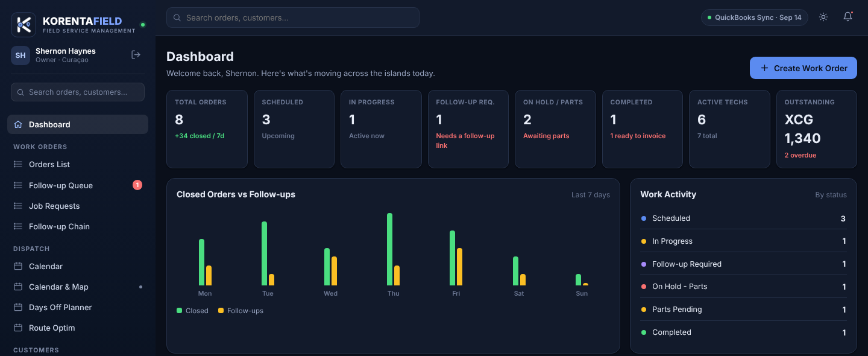This screenshot has height=356, width=868.
Task: Click the red badge on Follow-up Queue
Action: pyautogui.click(x=137, y=185)
